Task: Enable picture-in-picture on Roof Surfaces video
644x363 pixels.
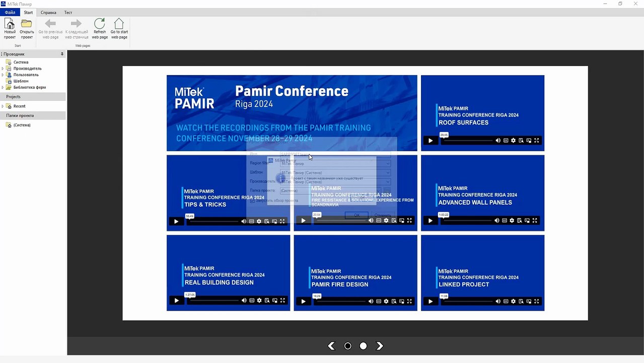Action: click(x=529, y=141)
